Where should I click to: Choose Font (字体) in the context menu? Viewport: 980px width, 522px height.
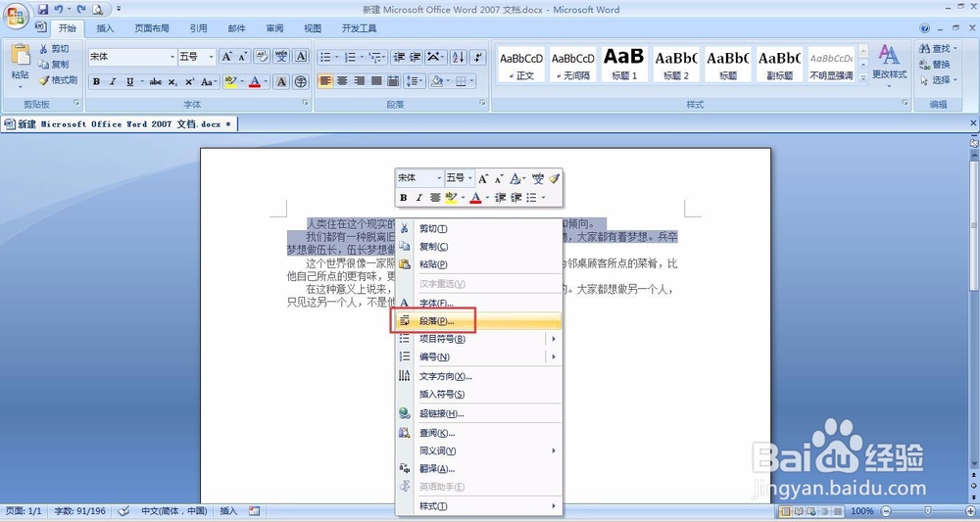[479, 303]
